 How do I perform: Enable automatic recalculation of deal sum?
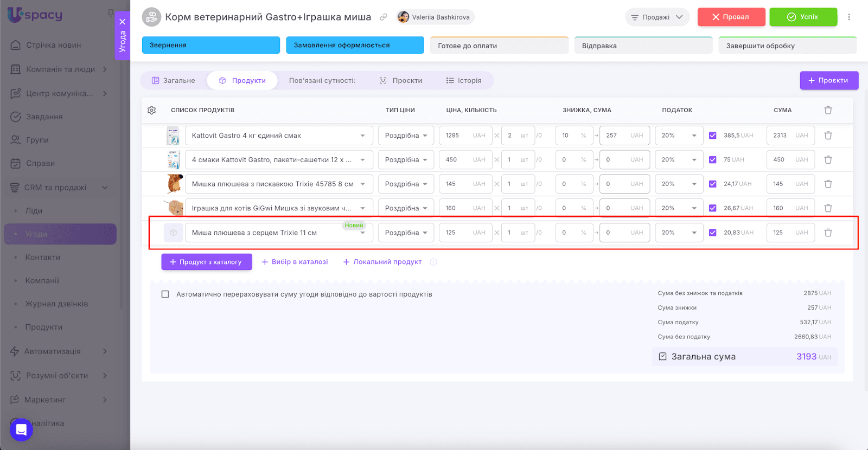point(165,294)
